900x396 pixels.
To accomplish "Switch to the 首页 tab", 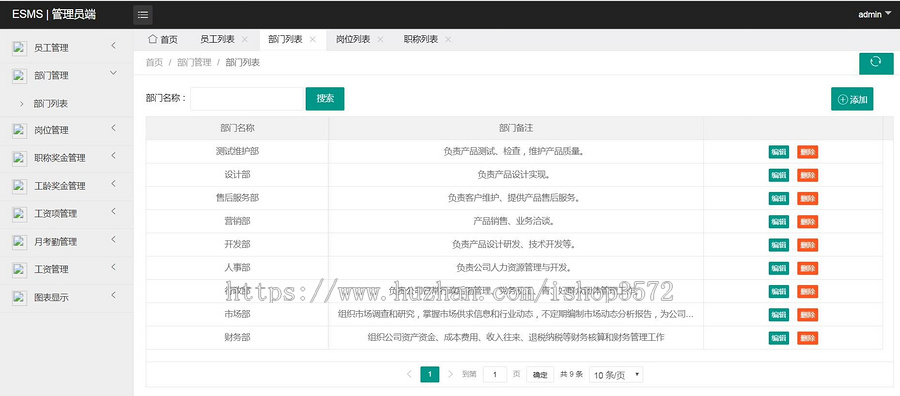I will (162, 40).
